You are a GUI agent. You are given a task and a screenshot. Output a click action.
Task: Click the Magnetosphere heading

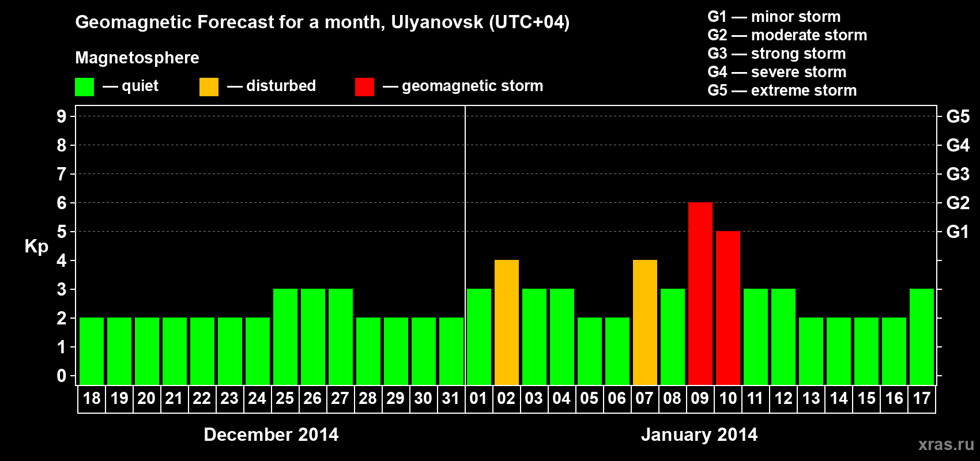(x=137, y=58)
